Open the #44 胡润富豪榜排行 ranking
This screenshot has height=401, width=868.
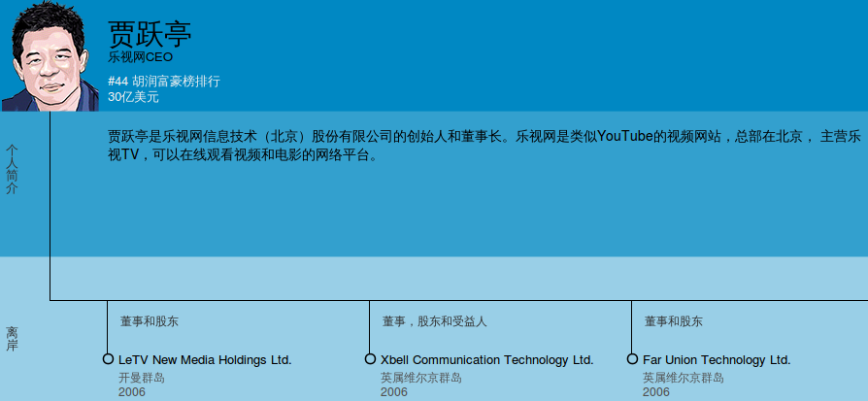[x=163, y=82]
